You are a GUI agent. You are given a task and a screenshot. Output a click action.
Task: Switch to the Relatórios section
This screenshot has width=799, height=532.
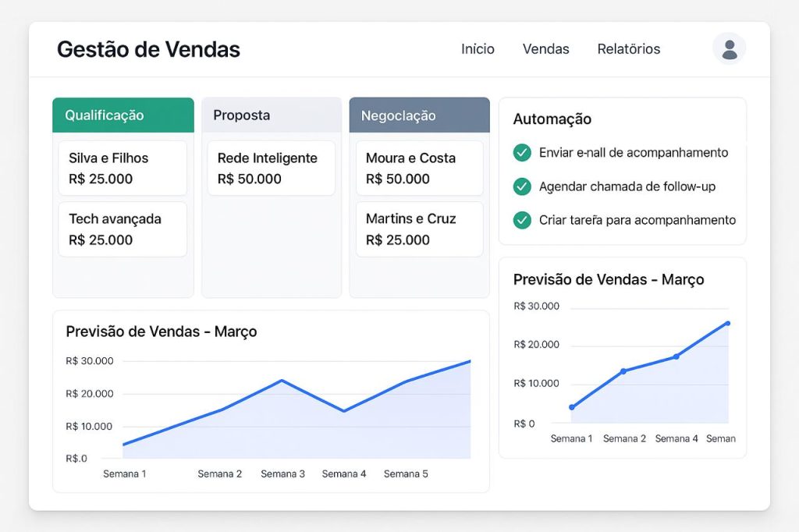(x=629, y=49)
